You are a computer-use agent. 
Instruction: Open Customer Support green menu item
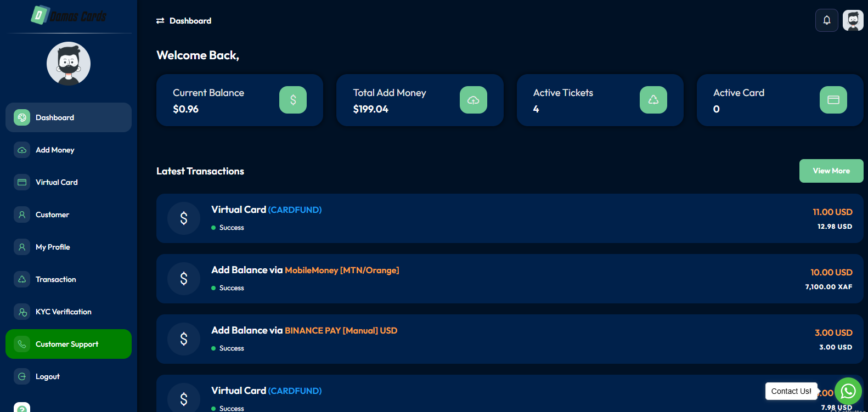(69, 344)
